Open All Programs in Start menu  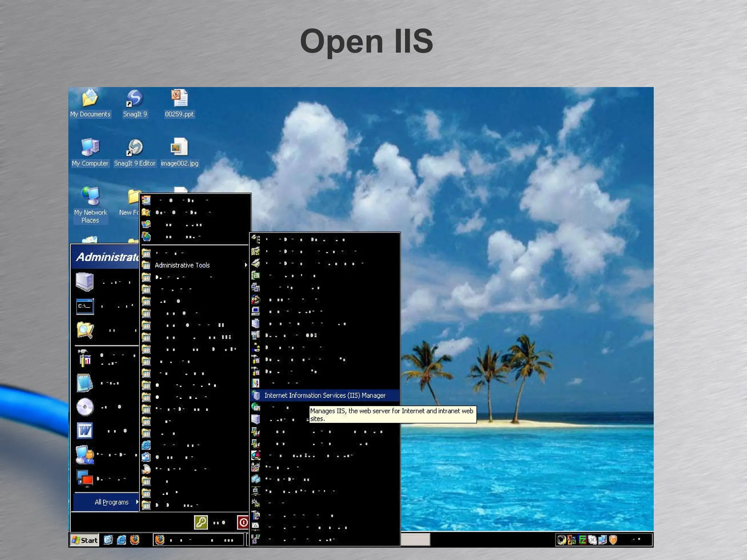click(106, 502)
